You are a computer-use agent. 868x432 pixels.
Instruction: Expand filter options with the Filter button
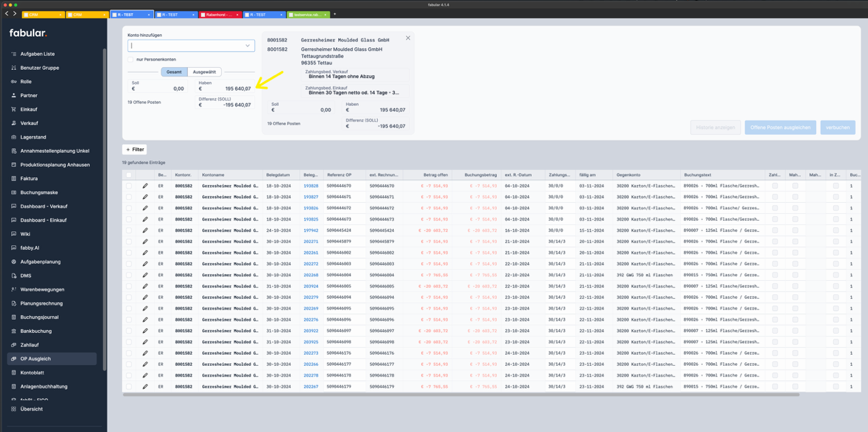pyautogui.click(x=135, y=149)
